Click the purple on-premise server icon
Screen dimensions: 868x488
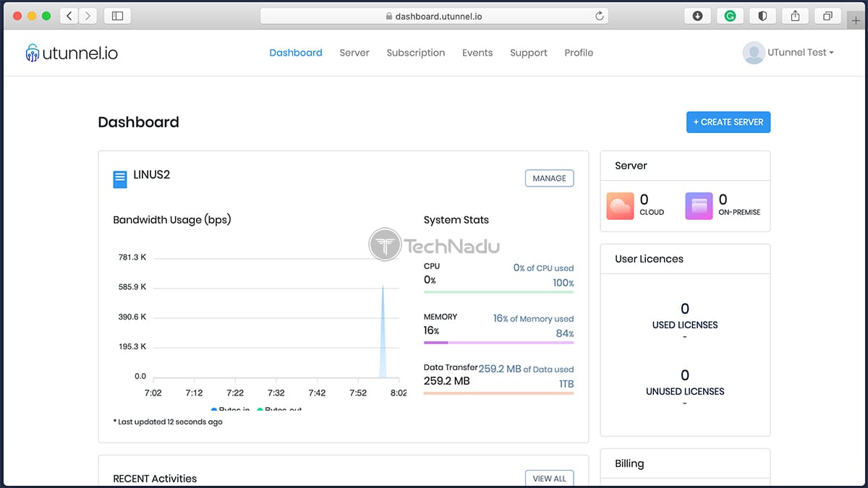coord(699,206)
